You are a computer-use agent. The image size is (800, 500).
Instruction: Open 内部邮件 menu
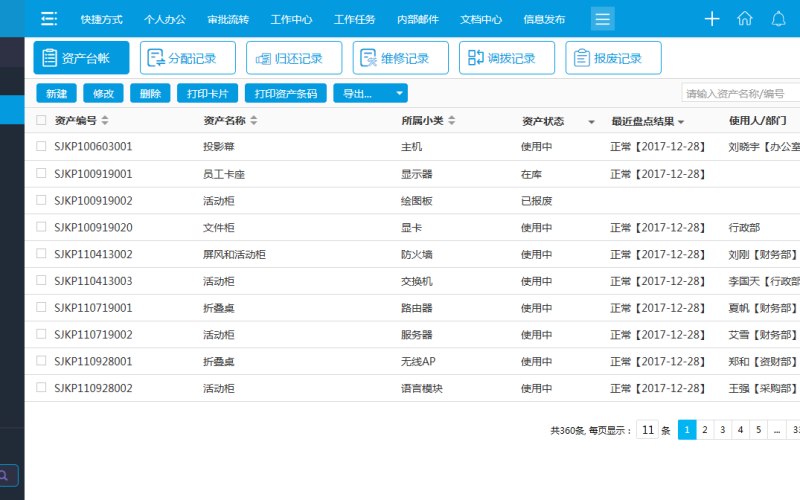click(x=418, y=19)
